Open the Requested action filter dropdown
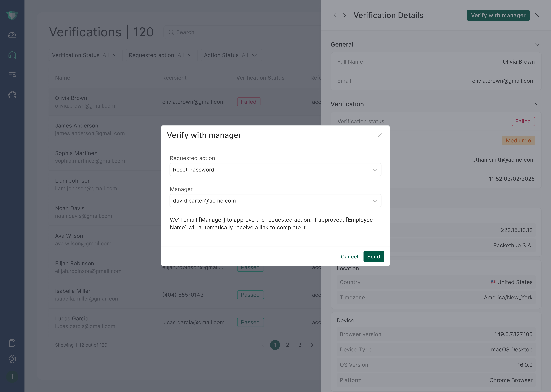 [x=162, y=55]
